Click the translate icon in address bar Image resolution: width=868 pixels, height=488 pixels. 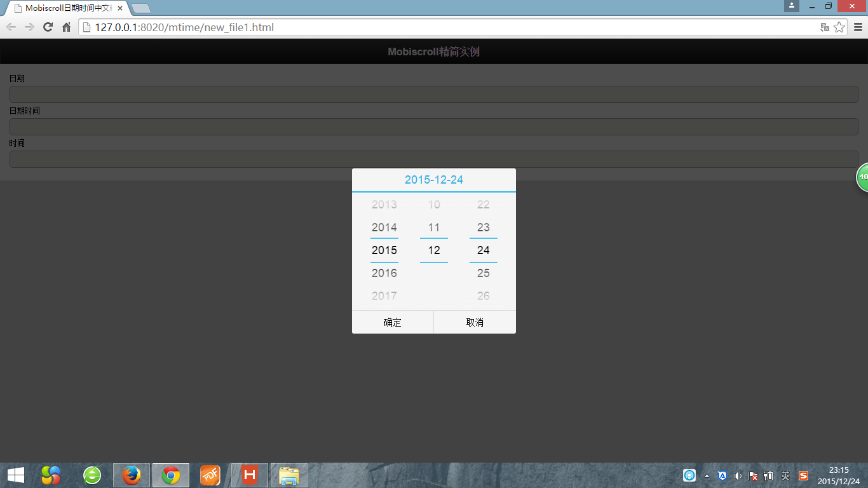(x=825, y=27)
